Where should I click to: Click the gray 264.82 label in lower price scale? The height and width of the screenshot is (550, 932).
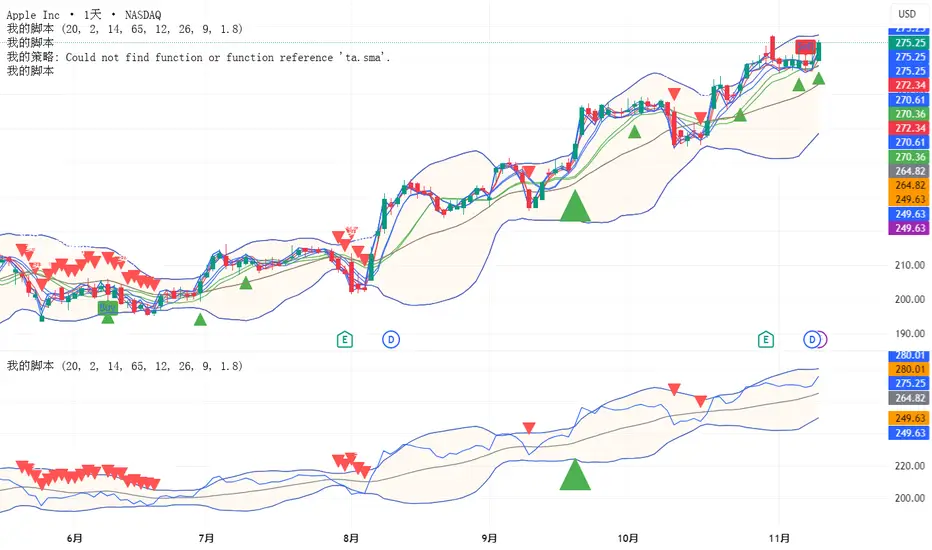[x=909, y=398]
